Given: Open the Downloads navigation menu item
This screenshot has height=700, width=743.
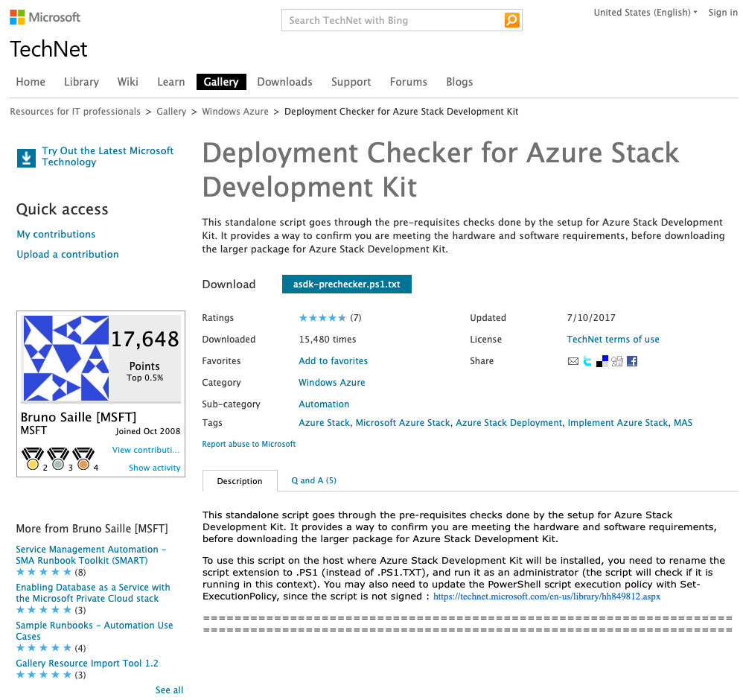Looking at the screenshot, I should coord(285,82).
